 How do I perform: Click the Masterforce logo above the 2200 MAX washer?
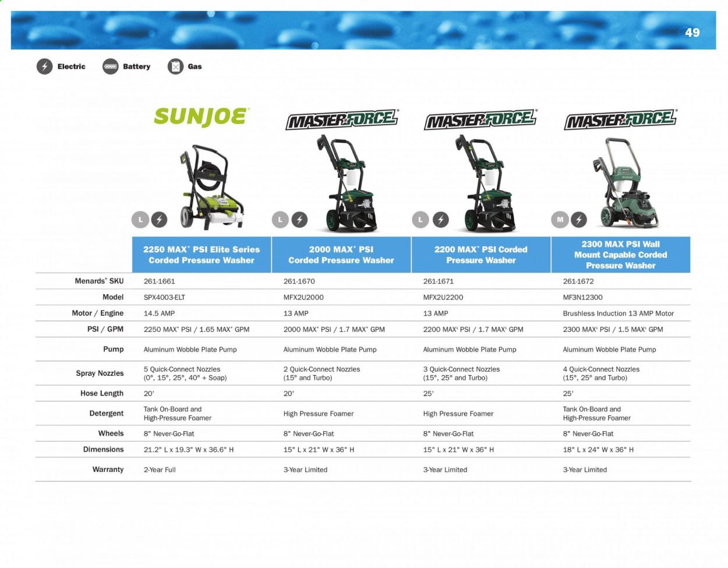pyautogui.click(x=481, y=119)
